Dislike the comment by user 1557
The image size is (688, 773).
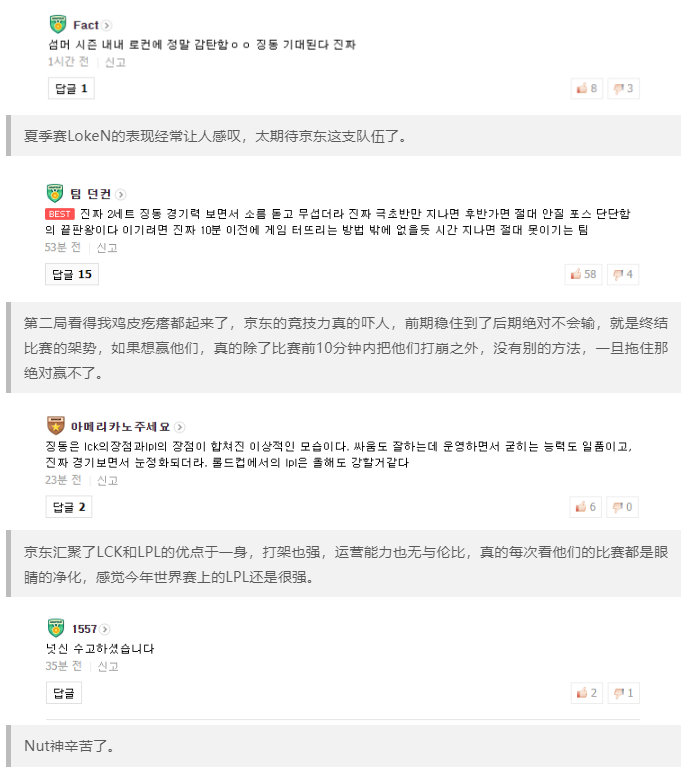point(624,693)
